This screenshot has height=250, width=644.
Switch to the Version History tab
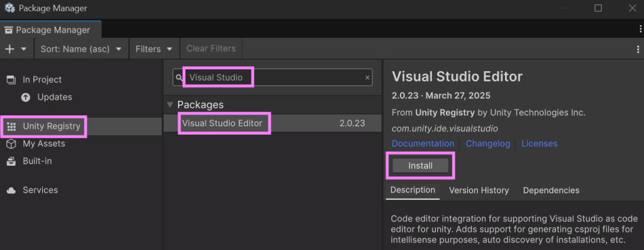pos(479,190)
